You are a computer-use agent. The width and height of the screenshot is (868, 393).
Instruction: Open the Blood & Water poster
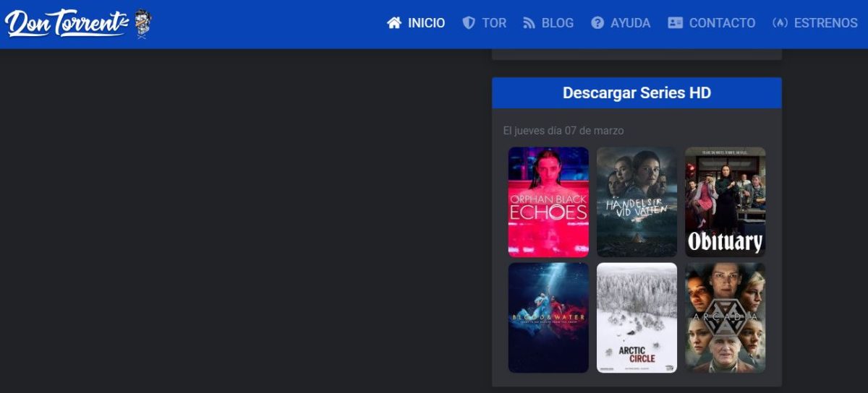[x=548, y=318]
